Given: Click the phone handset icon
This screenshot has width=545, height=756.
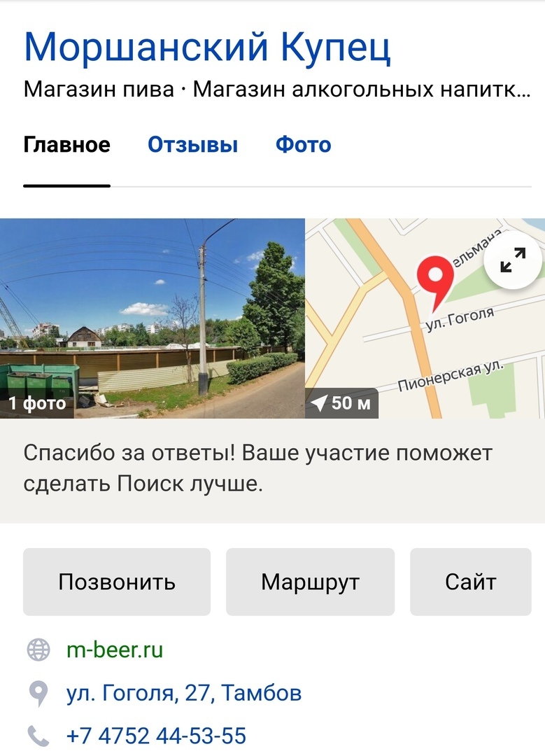Looking at the screenshot, I should [x=38, y=736].
